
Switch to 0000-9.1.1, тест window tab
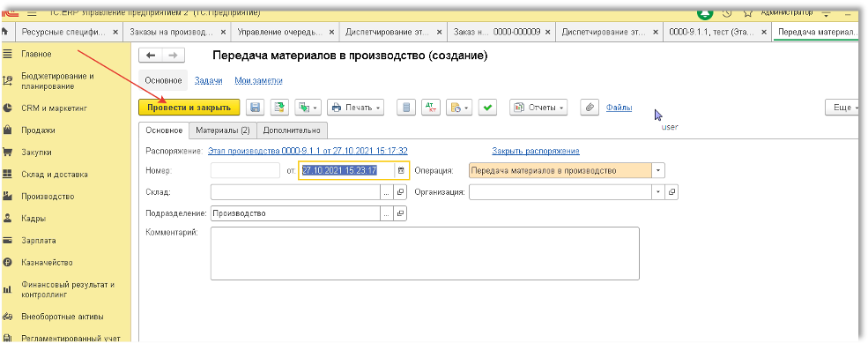(x=711, y=32)
